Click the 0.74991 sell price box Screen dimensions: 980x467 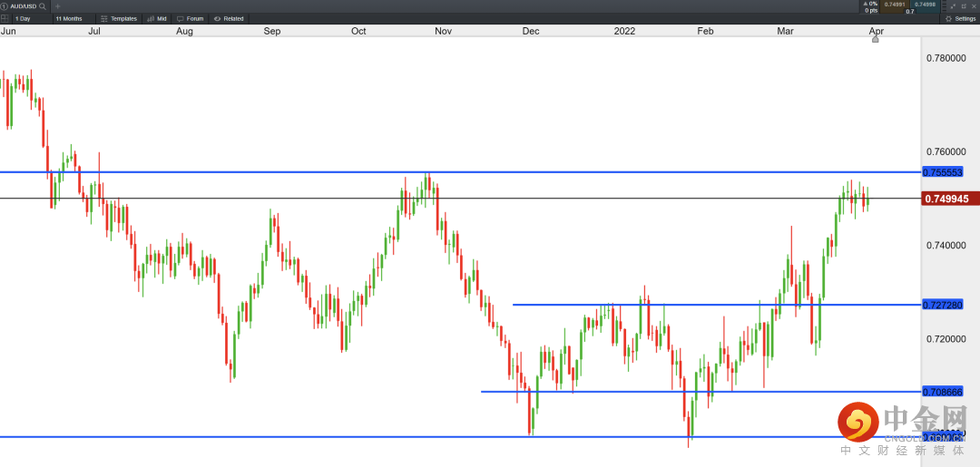[894, 5]
